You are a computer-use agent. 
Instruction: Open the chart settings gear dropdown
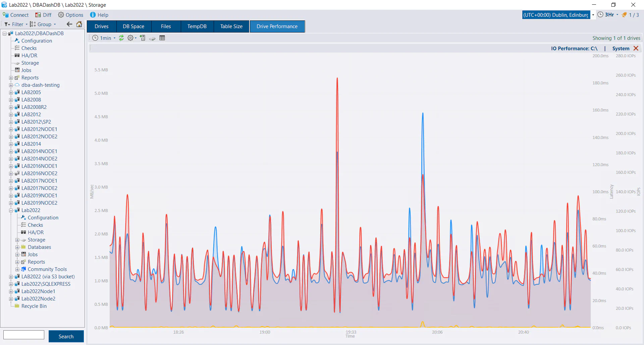pyautogui.click(x=132, y=38)
